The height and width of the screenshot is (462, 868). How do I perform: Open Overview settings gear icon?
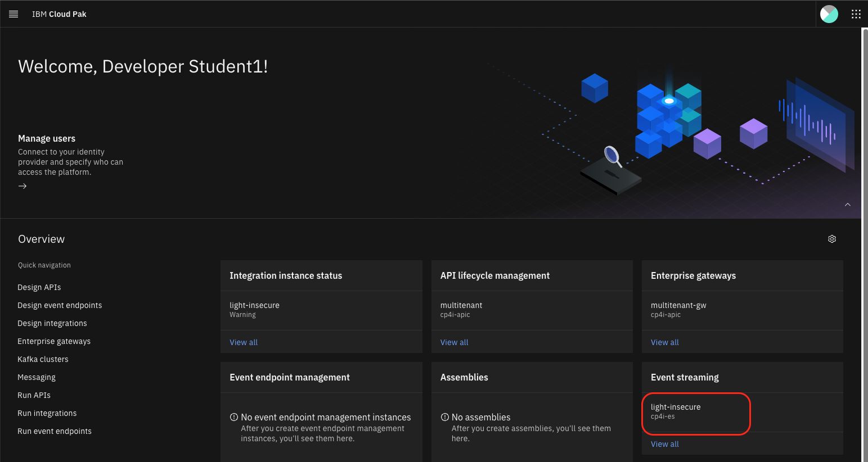[832, 239]
